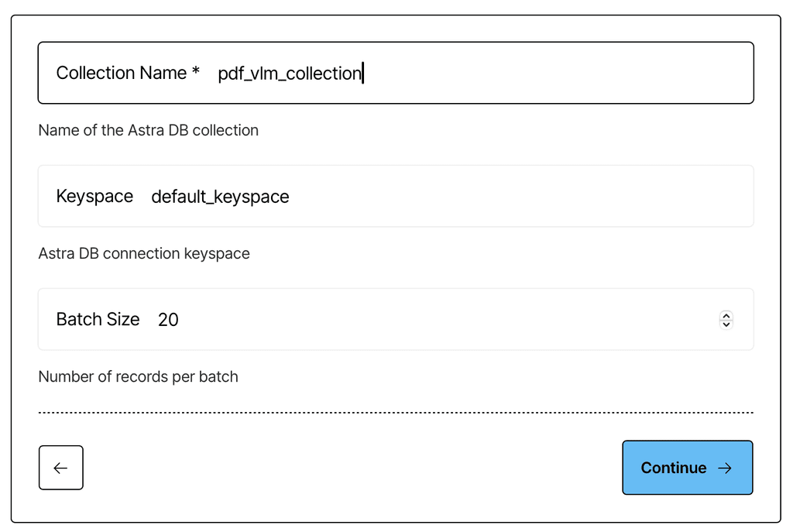Image resolution: width=793 pixels, height=532 pixels.
Task: Click the upward chevron on the Batch Size stepper
Action: [x=726, y=316]
